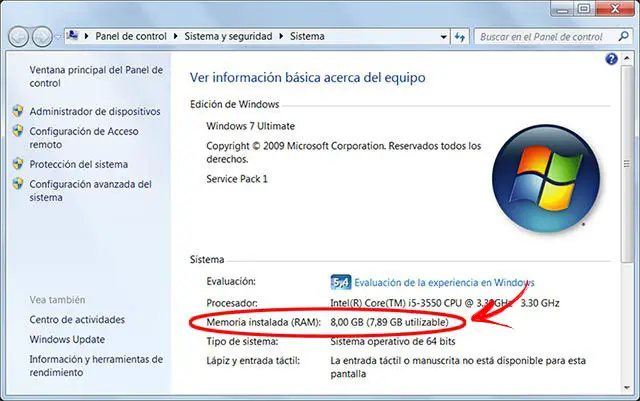Click 'Ver información básica acerca del equipo' heading
The height and width of the screenshot is (401, 640).
(x=307, y=78)
